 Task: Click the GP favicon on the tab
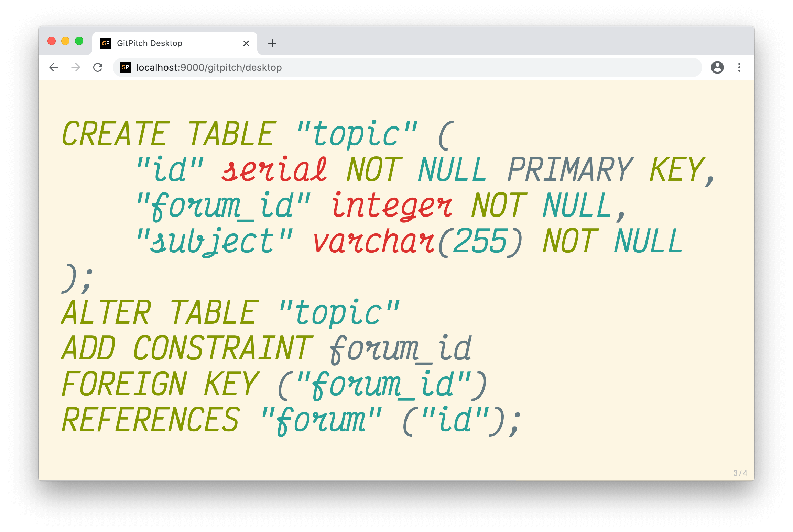point(106,43)
